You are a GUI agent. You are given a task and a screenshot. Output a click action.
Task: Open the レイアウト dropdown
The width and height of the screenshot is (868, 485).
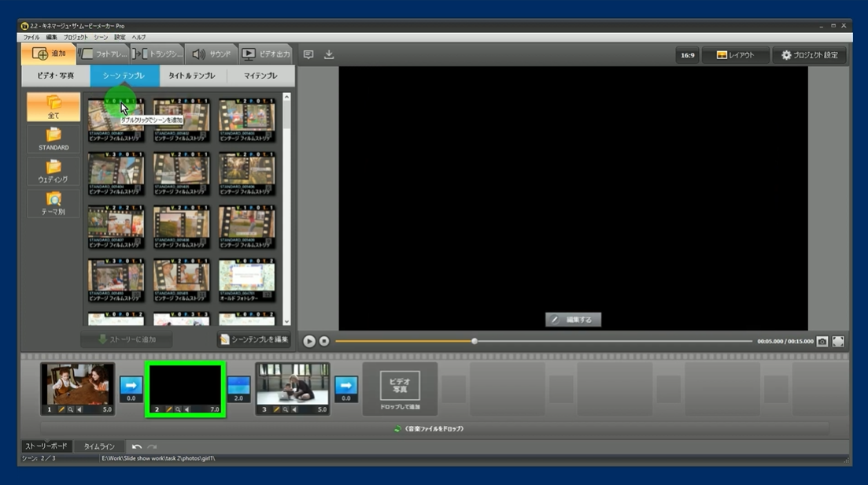[735, 55]
